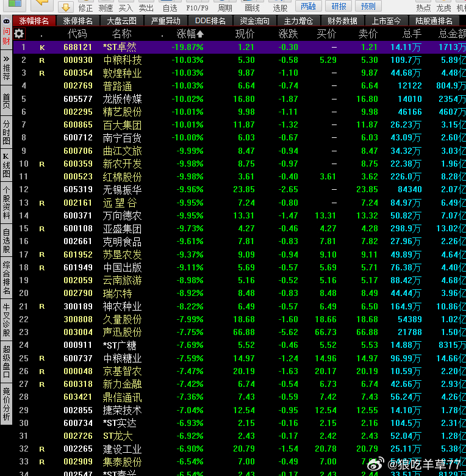This screenshot has height=476, width=466.
Task: Select stock 红棉股份 in the list
Action: [x=122, y=177]
